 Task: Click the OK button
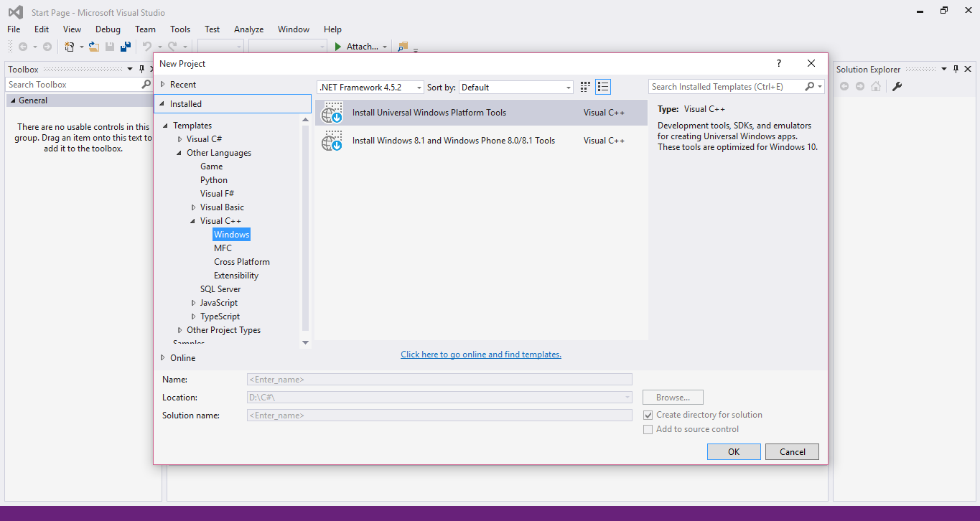coord(734,452)
